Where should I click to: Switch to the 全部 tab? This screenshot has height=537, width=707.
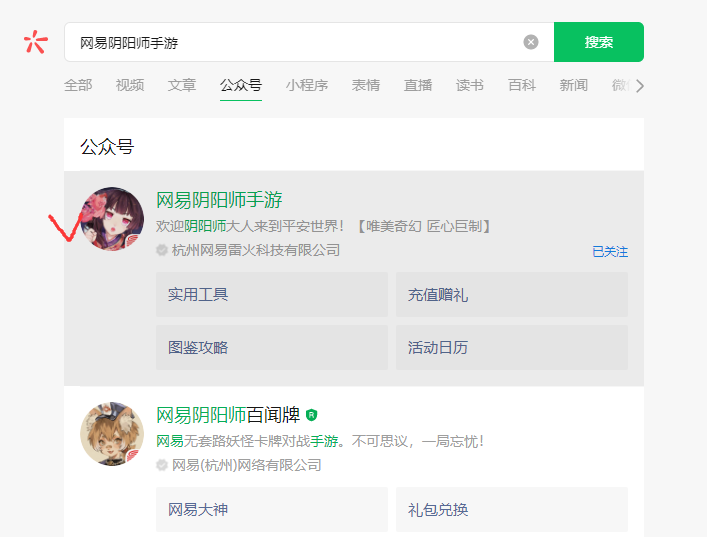pyautogui.click(x=78, y=85)
